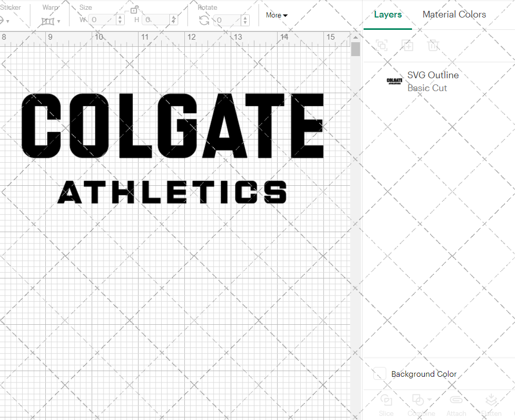Adjust the Width stepper arrows
This screenshot has width=515, height=420.
click(x=120, y=20)
